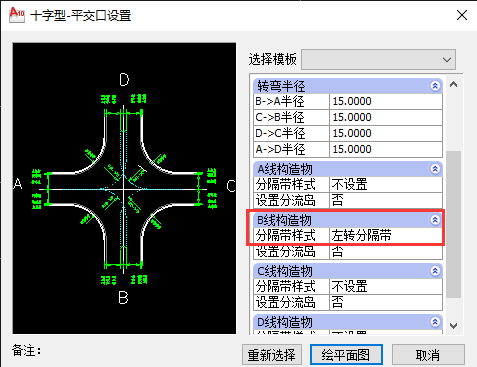Screen dimensions: 477x367
Task: Edit the A->D半径 value field
Action: [386, 149]
